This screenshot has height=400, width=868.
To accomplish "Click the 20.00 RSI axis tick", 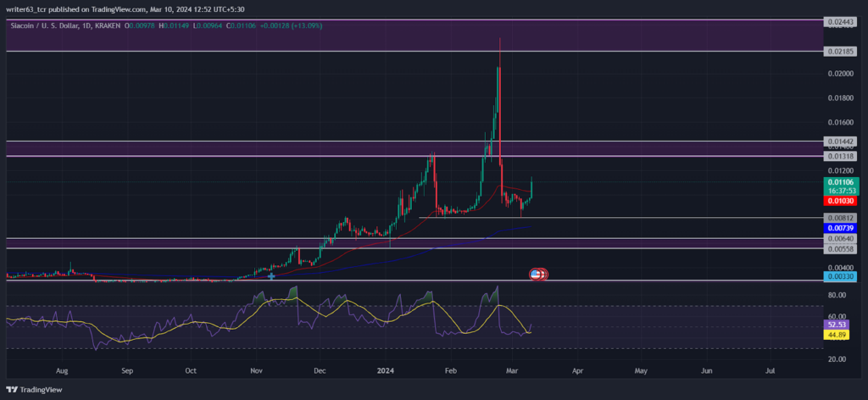I will pyautogui.click(x=837, y=358).
